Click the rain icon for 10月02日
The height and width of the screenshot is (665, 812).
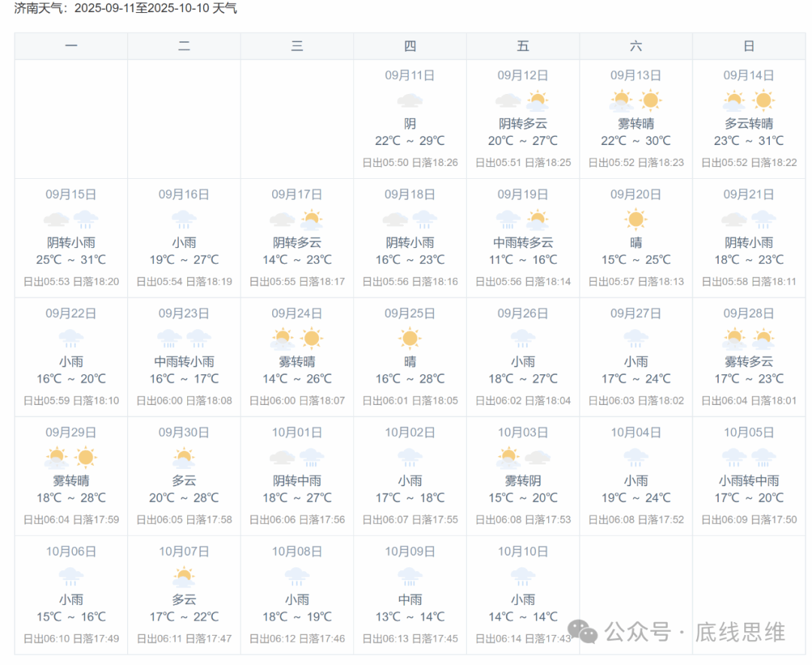tap(410, 457)
